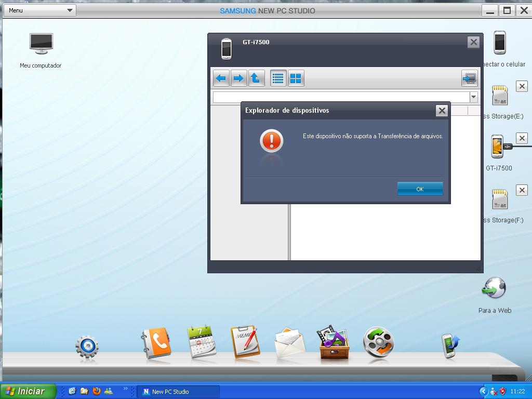Screen dimensions: 532x399
Task: Minimize the New PC Studio window
Action: [490, 10]
